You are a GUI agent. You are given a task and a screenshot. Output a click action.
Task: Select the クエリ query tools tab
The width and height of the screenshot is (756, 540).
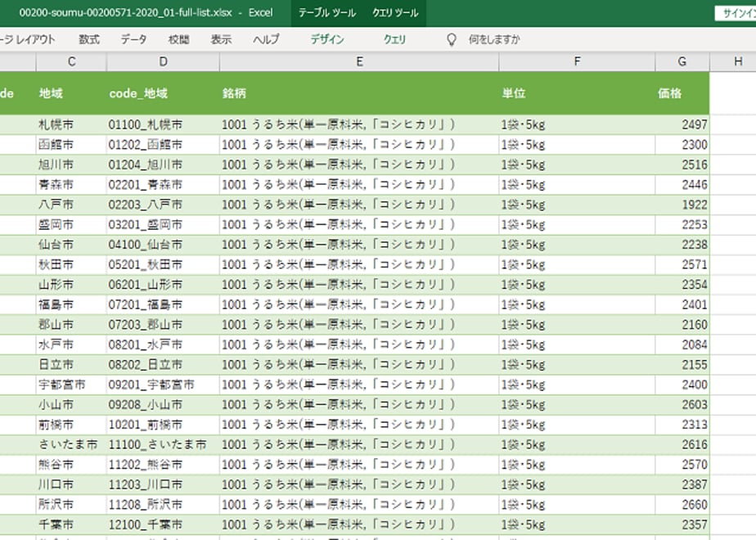[x=394, y=39]
